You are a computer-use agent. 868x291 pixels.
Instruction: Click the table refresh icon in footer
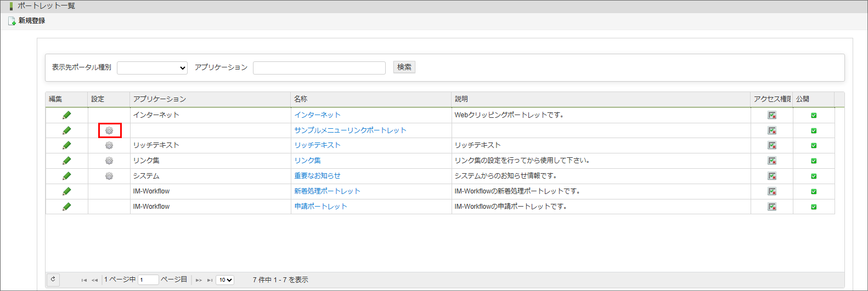(53, 279)
